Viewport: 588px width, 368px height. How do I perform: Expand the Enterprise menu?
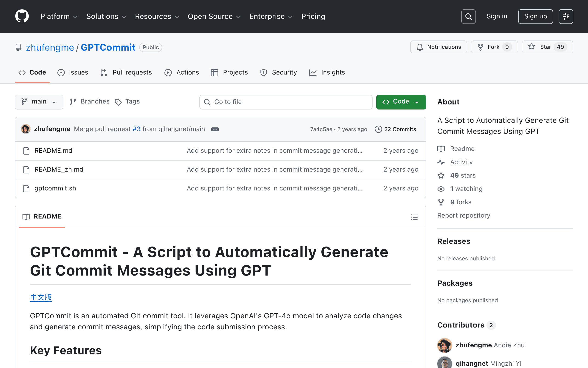[x=271, y=16]
